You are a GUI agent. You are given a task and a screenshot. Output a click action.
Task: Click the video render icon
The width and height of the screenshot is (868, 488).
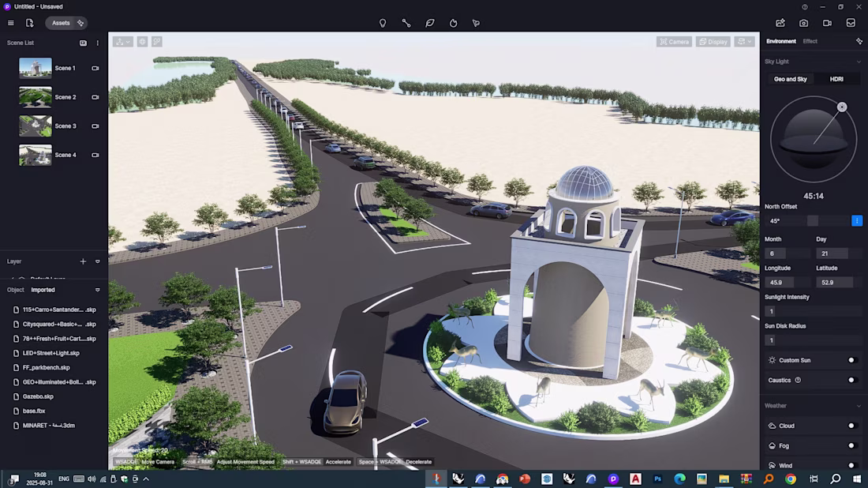[x=827, y=23]
